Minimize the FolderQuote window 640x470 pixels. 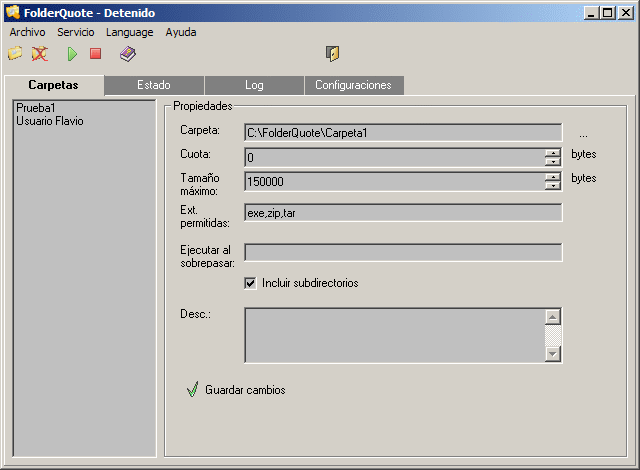(x=591, y=13)
